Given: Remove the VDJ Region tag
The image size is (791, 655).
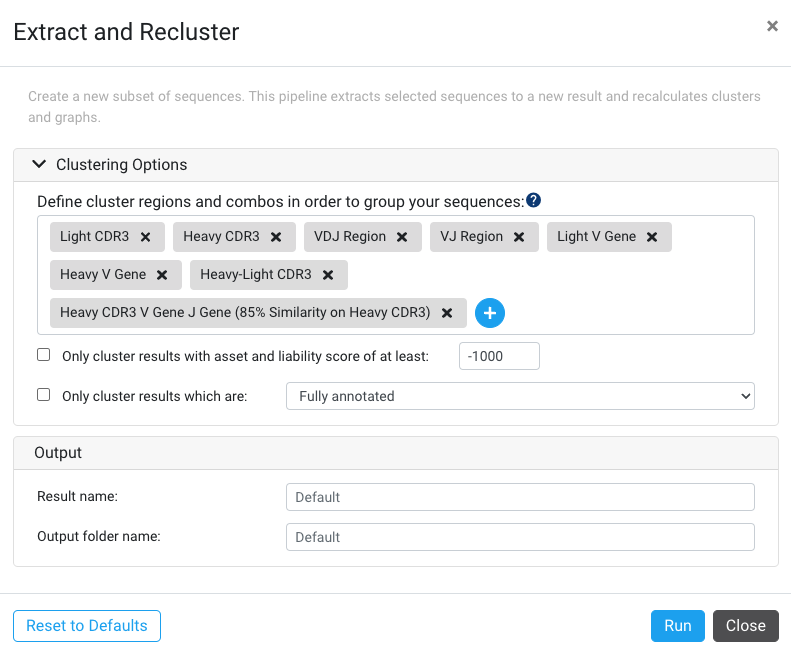Looking at the screenshot, I should click(x=402, y=237).
